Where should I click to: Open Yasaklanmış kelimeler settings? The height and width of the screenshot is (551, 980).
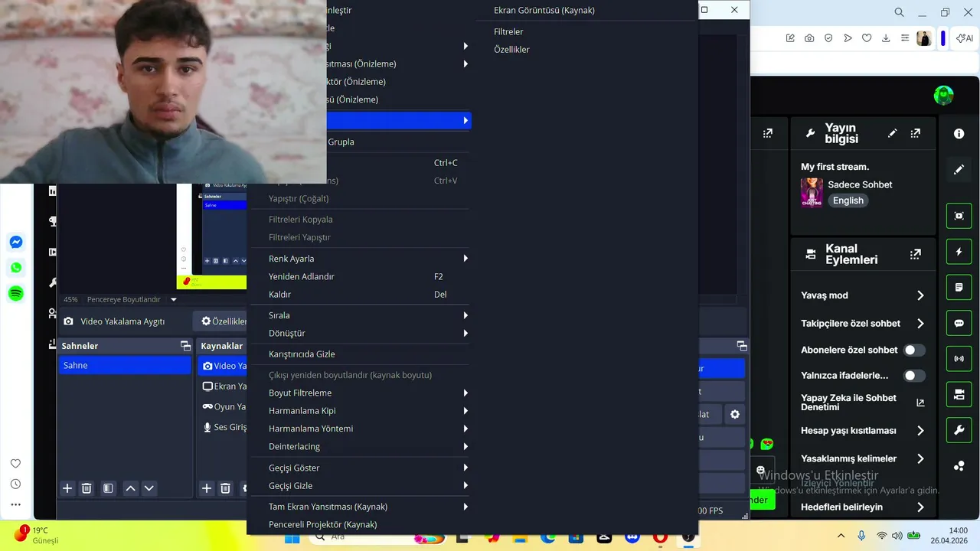tap(863, 458)
